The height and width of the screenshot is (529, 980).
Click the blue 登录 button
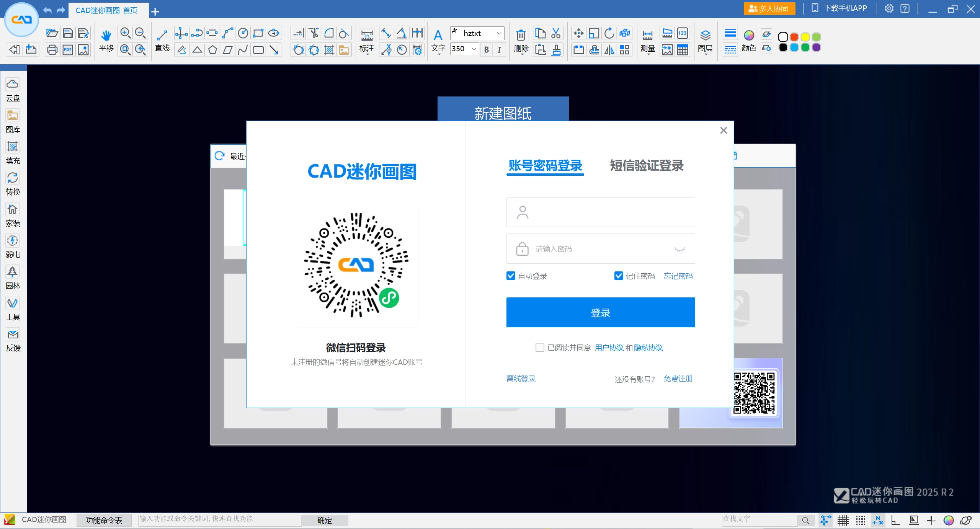pos(600,312)
